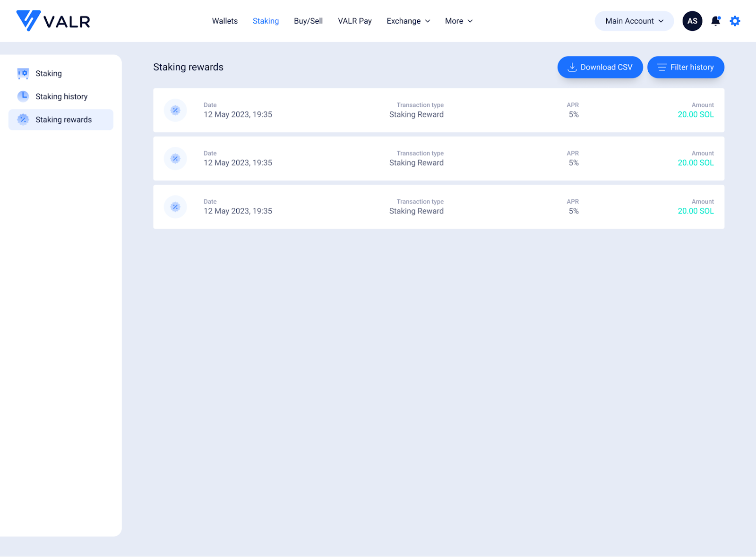Screen dimensions: 756x557
Task: Download the rewards CSV
Action: tap(600, 67)
